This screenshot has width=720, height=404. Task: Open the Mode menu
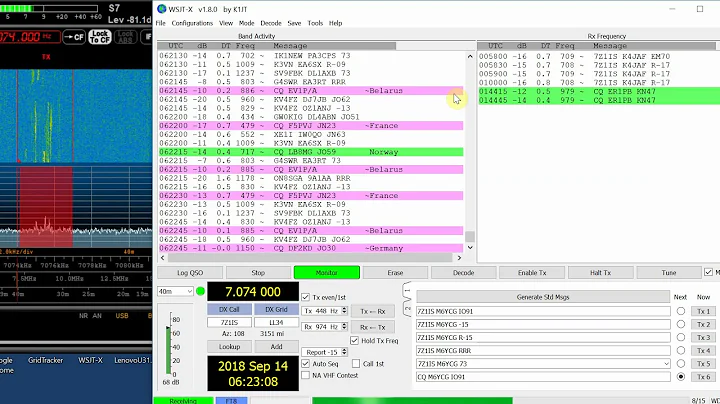point(246,23)
